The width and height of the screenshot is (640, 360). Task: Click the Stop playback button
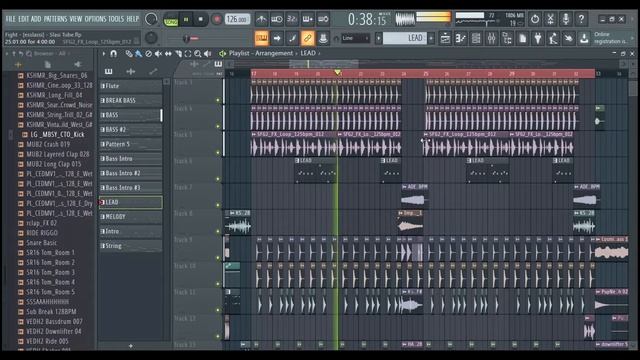[x=200, y=20]
